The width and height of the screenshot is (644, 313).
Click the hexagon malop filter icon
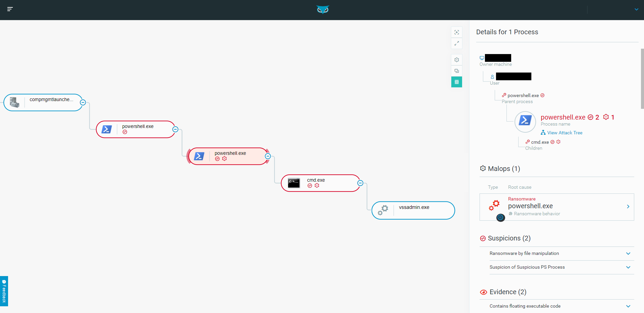click(x=456, y=60)
